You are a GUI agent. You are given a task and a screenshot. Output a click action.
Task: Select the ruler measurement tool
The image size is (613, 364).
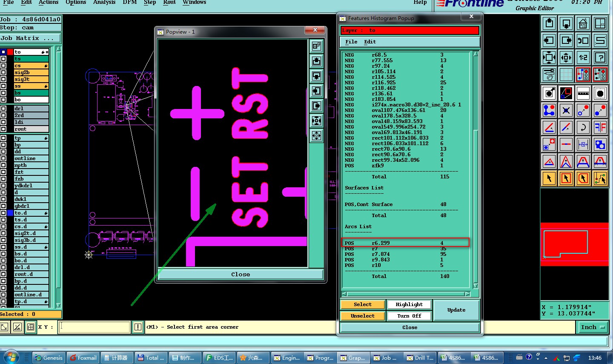583,93
